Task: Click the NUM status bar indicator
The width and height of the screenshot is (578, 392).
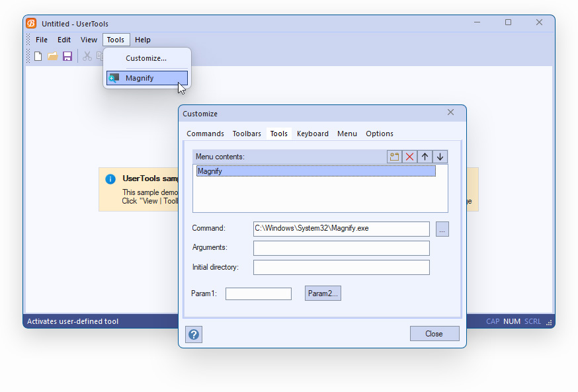Action: [x=512, y=321]
